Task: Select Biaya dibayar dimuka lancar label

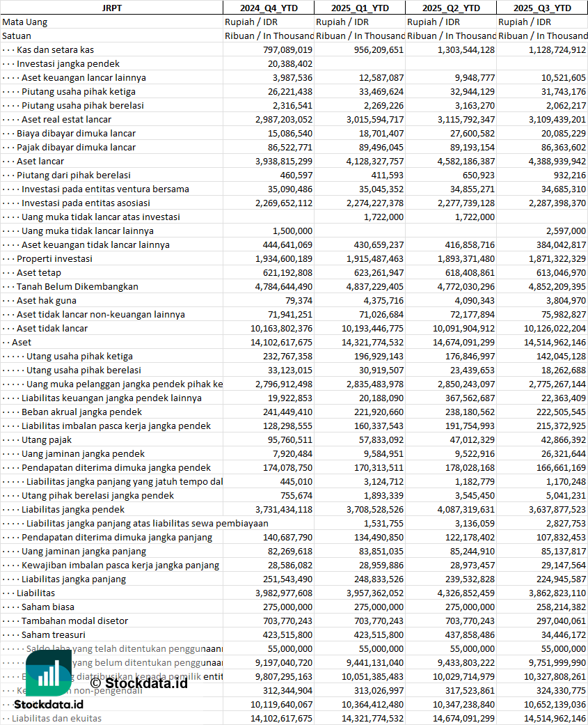Action: [x=77, y=133]
